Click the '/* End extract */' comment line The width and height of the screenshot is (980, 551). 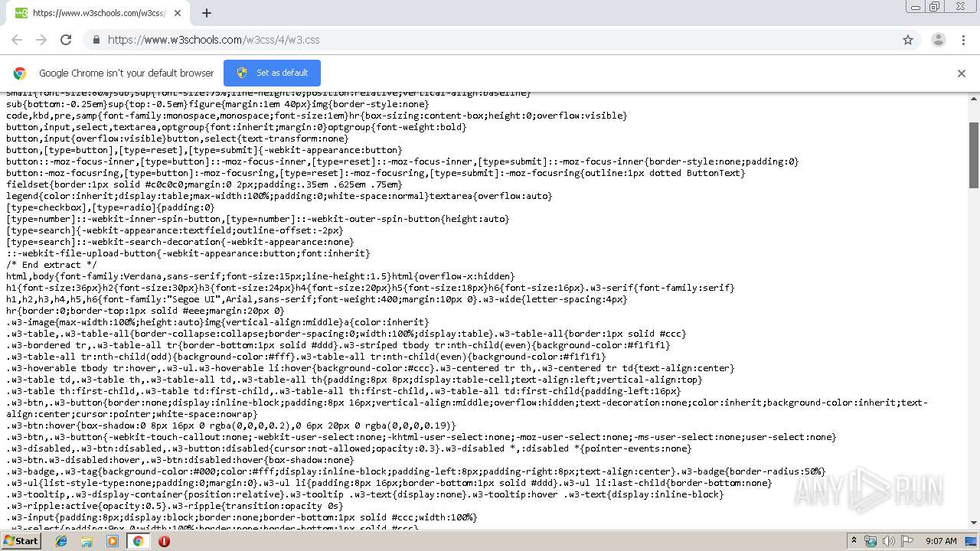tap(51, 265)
